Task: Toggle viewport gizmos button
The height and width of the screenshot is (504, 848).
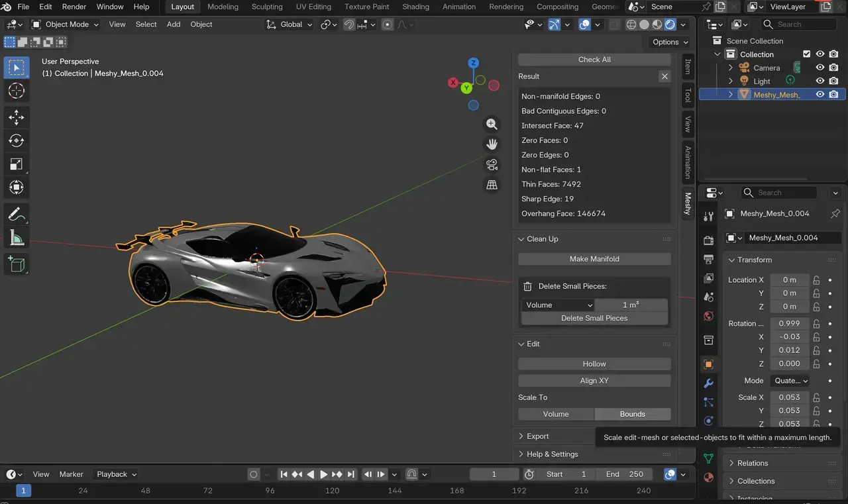Action: (x=555, y=25)
